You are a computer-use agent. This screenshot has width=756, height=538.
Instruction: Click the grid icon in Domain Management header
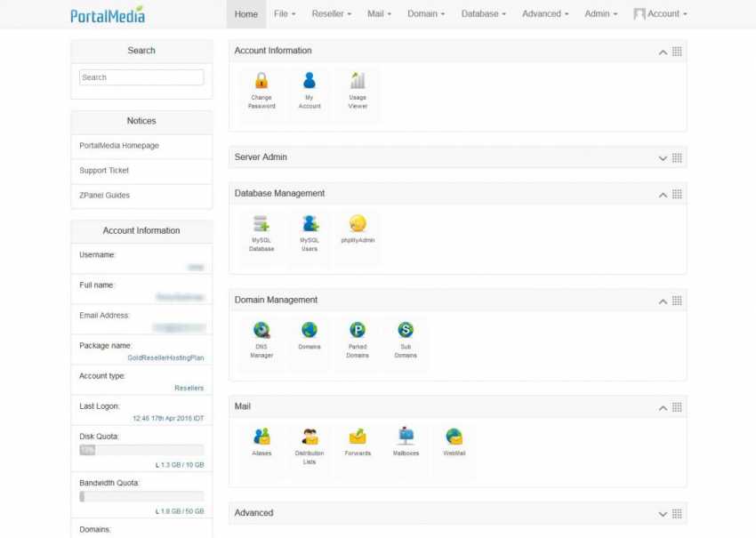[677, 301]
